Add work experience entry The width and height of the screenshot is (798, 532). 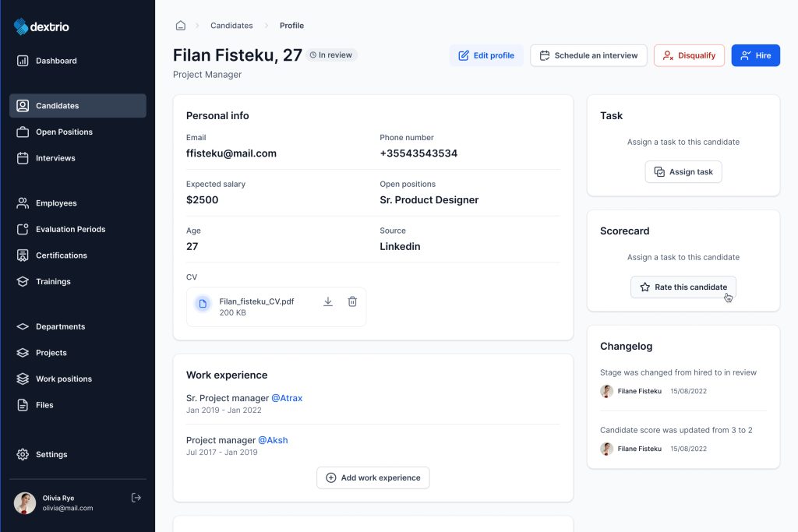pos(373,477)
